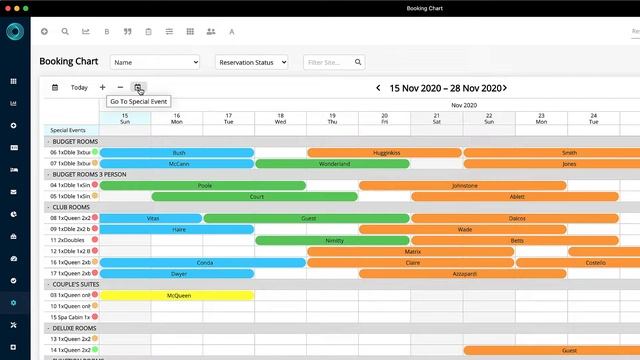Screen dimensions: 640x360
Task: Click status dot for room 04 1xDble
Action: [x=95, y=184]
